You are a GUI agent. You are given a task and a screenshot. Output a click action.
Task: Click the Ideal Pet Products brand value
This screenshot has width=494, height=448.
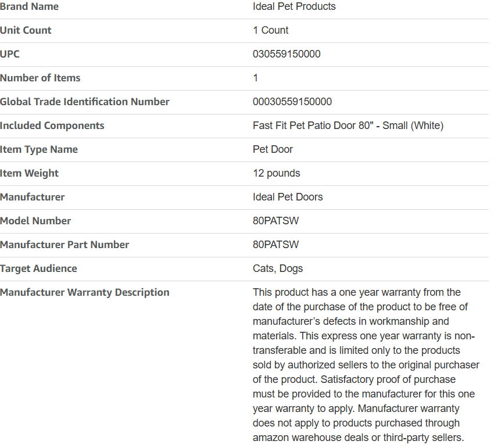pos(294,6)
